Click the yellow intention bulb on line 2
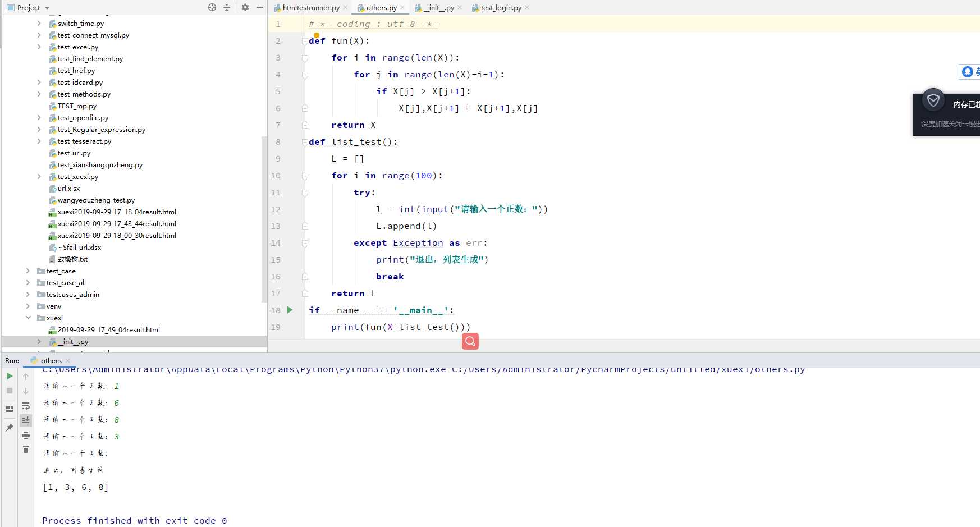Screen dimensions: 980x527 (317, 35)
